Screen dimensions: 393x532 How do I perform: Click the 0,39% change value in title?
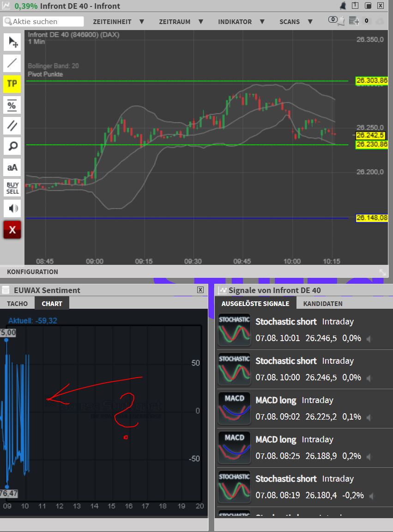(26, 6)
